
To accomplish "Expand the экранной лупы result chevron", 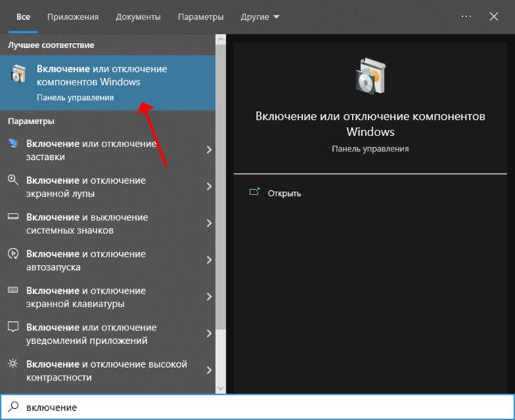I will click(x=210, y=187).
